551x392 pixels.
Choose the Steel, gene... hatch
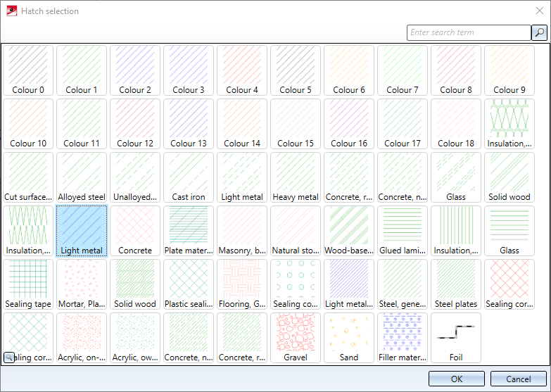403,284
